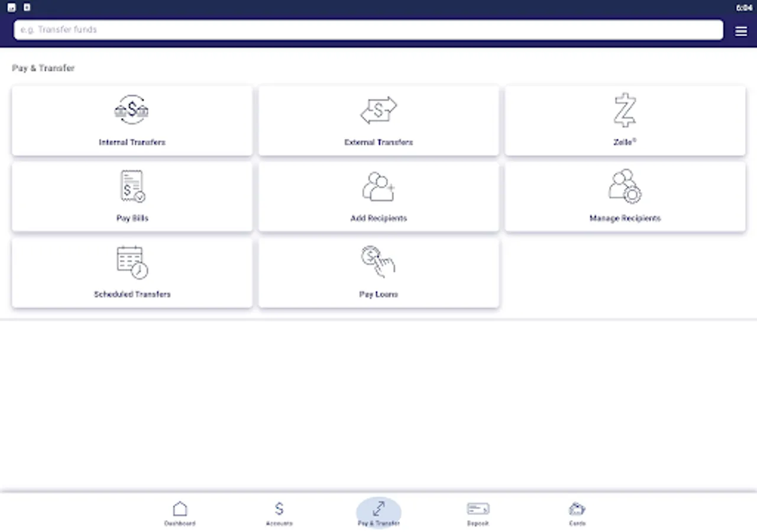Screen dimensions: 757x532
Task: Switch to the Accounts tab label
Action: [279, 524]
